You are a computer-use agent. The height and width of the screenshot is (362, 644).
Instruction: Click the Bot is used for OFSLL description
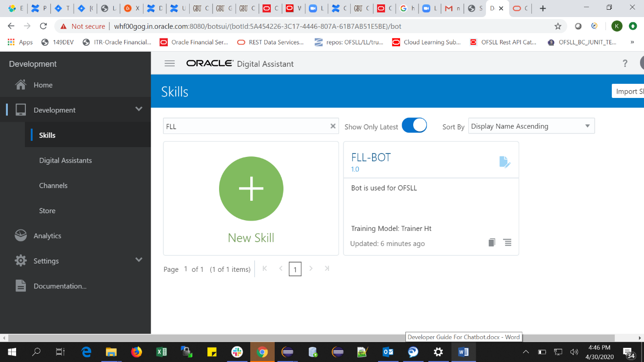[384, 188]
